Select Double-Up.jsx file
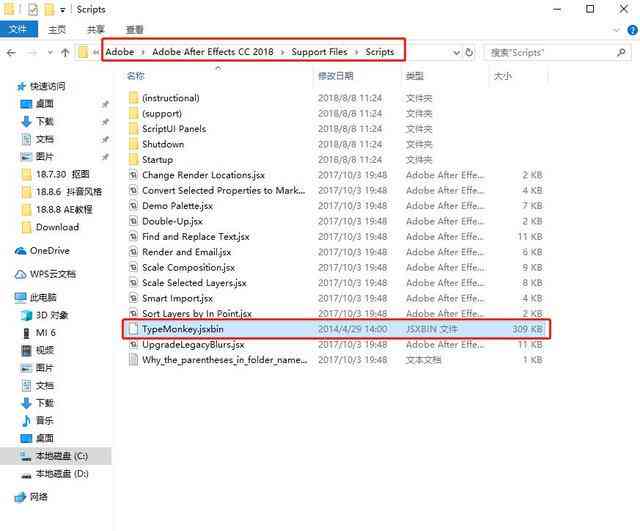Screen dimensions: 640x531 pyautogui.click(x=172, y=221)
